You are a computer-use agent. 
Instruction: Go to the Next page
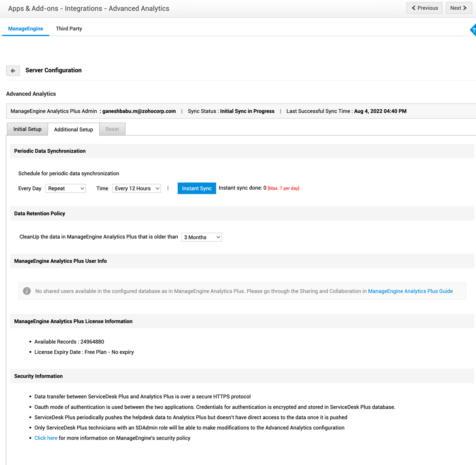(x=459, y=8)
